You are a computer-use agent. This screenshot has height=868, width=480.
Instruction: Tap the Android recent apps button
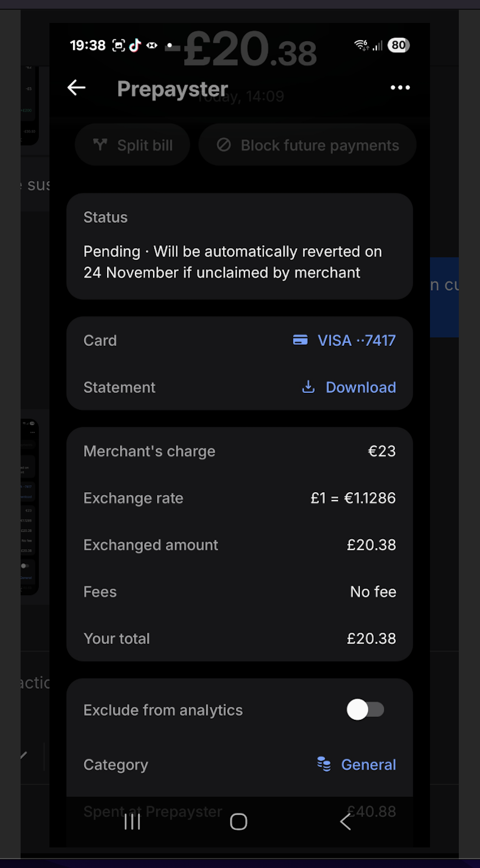tap(132, 822)
